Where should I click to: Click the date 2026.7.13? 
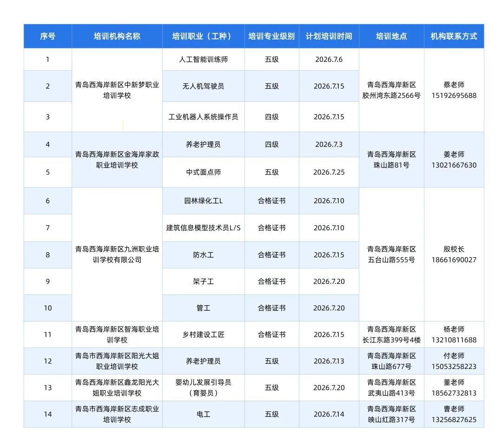point(329,361)
